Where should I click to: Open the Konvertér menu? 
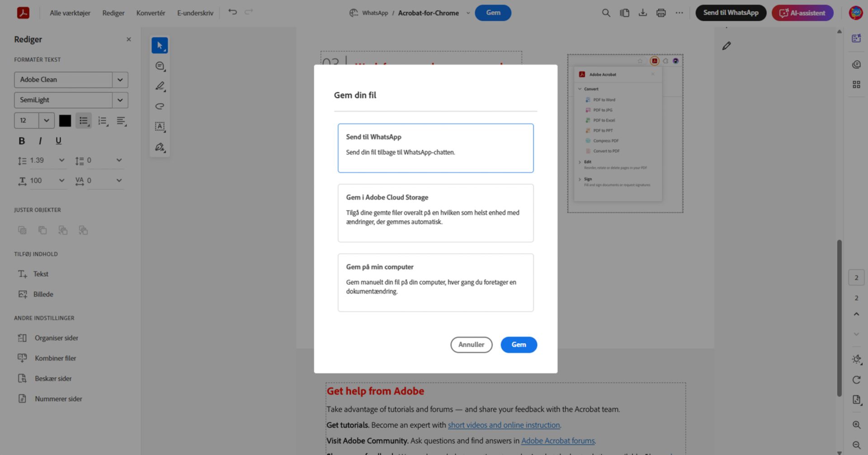click(151, 13)
